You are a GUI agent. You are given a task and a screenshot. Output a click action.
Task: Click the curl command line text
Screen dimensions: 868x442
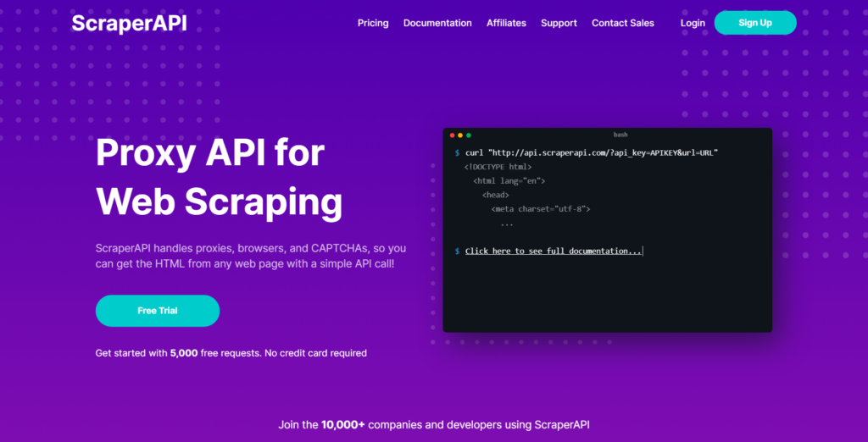point(591,152)
